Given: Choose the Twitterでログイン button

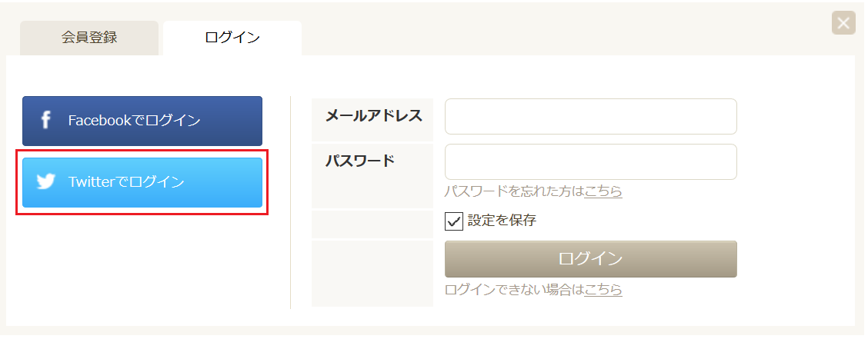Looking at the screenshot, I should coord(142,182).
